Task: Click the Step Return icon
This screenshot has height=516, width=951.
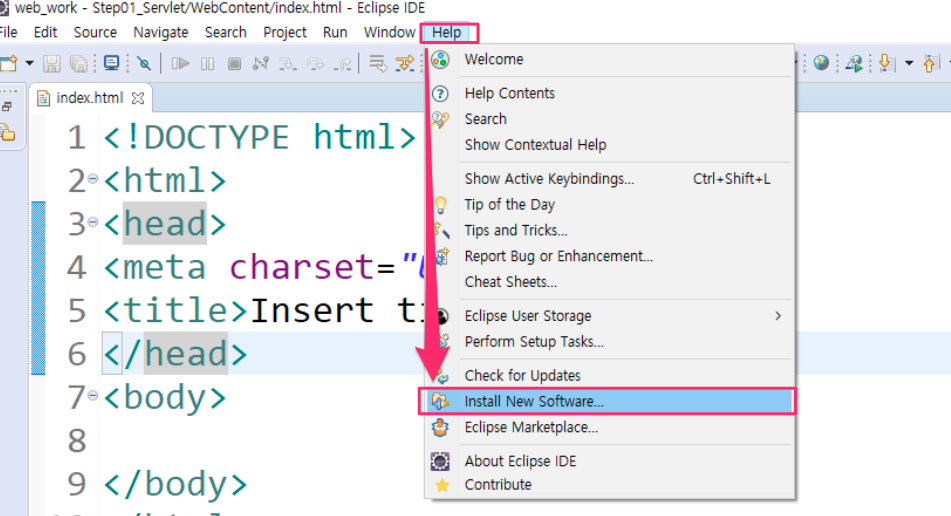Action: (x=342, y=63)
